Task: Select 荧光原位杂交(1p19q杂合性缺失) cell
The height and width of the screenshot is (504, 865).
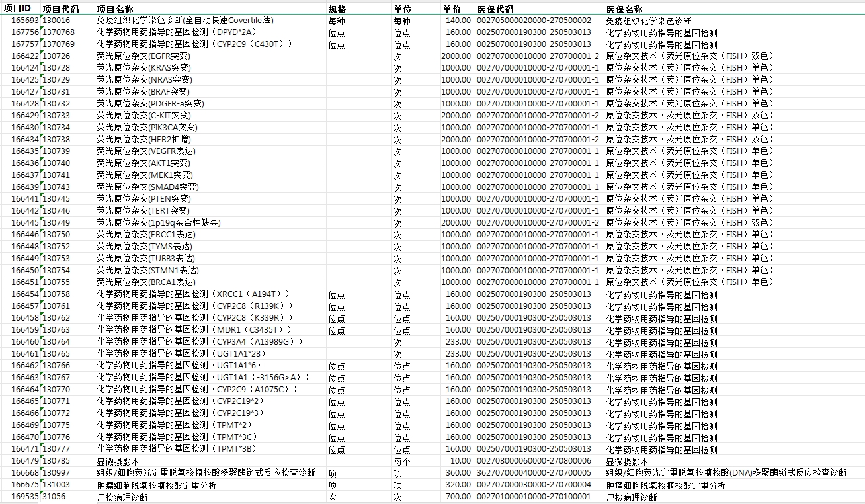Action: (x=159, y=223)
